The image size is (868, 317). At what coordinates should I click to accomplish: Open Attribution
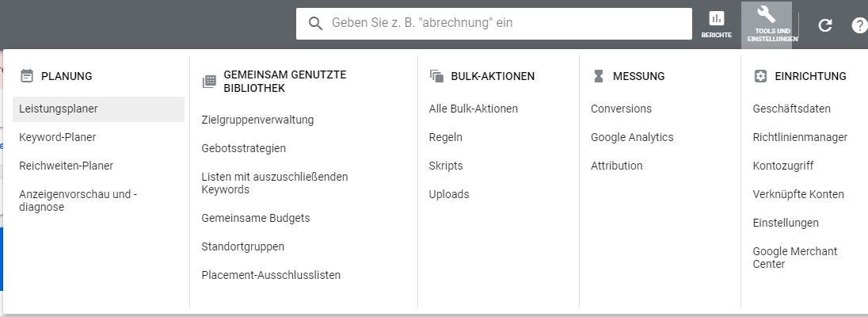pos(617,166)
